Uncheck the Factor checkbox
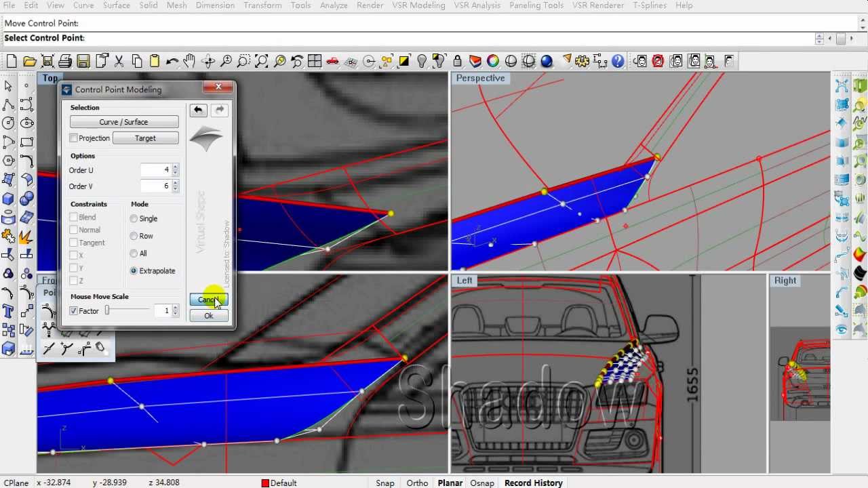This screenshot has width=868, height=488. coord(73,311)
